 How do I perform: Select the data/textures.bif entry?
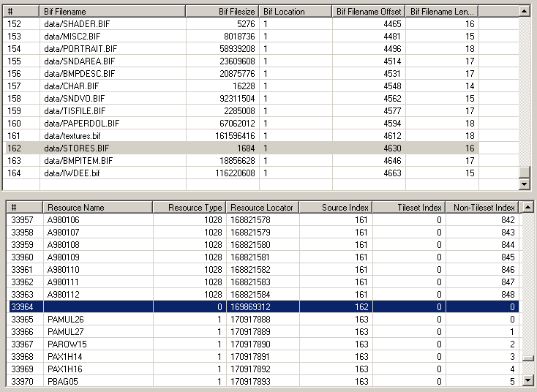tap(241, 136)
